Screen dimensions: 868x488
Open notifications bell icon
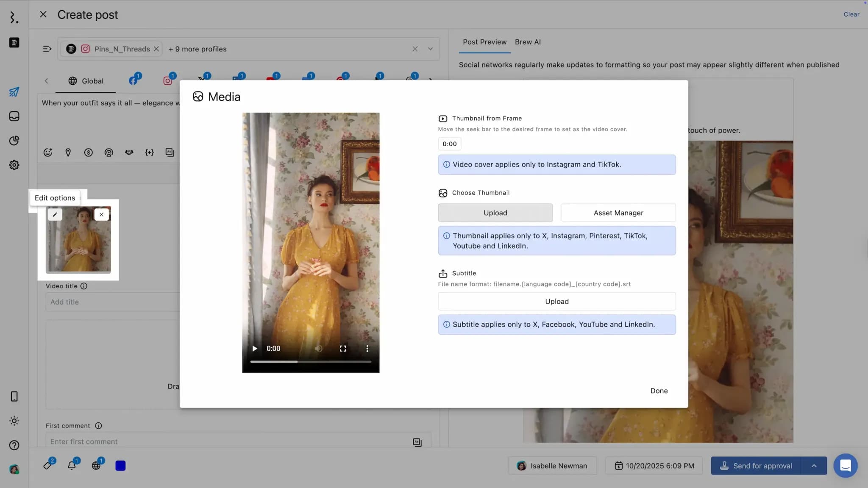pos(72,466)
